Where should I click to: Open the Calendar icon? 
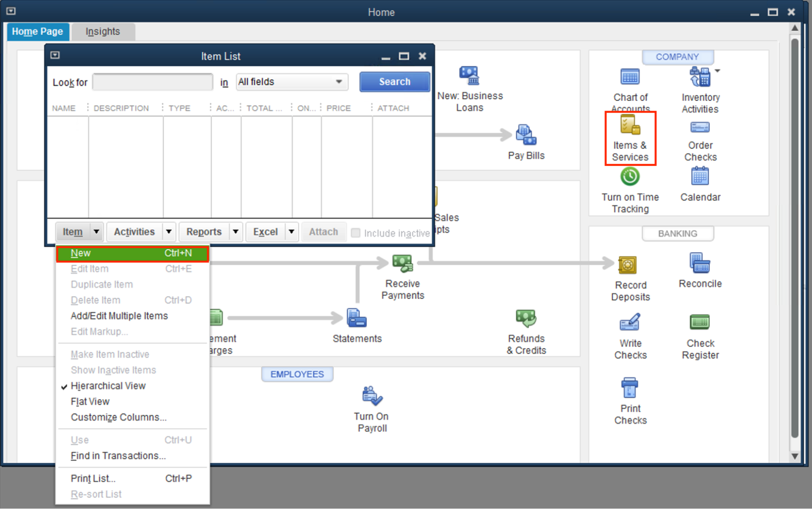point(700,177)
